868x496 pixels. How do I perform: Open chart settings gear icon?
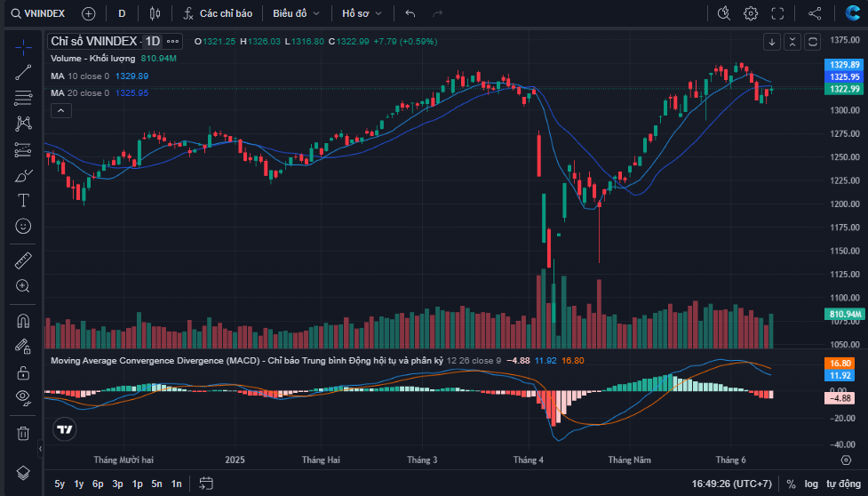(x=751, y=13)
